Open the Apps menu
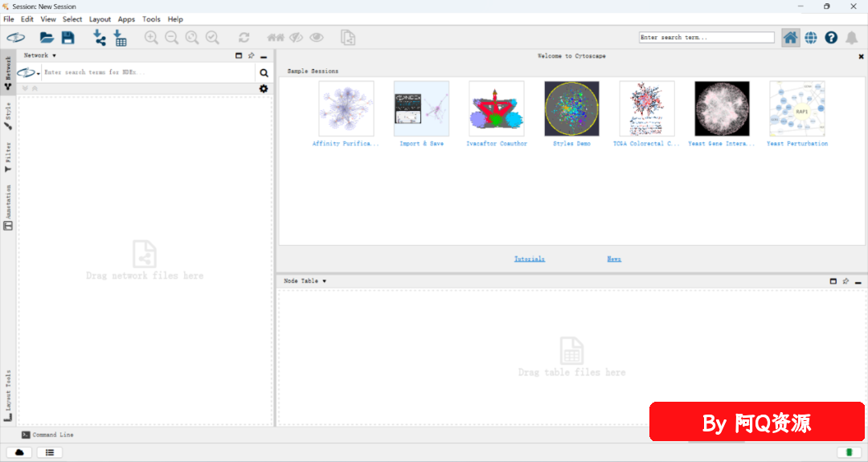868x462 pixels. (x=126, y=18)
